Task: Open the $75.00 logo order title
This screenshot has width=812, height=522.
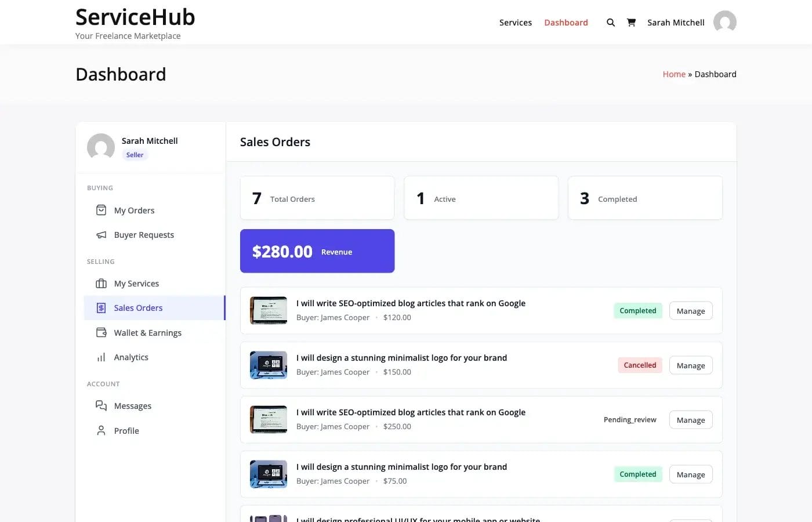Action: click(401, 467)
